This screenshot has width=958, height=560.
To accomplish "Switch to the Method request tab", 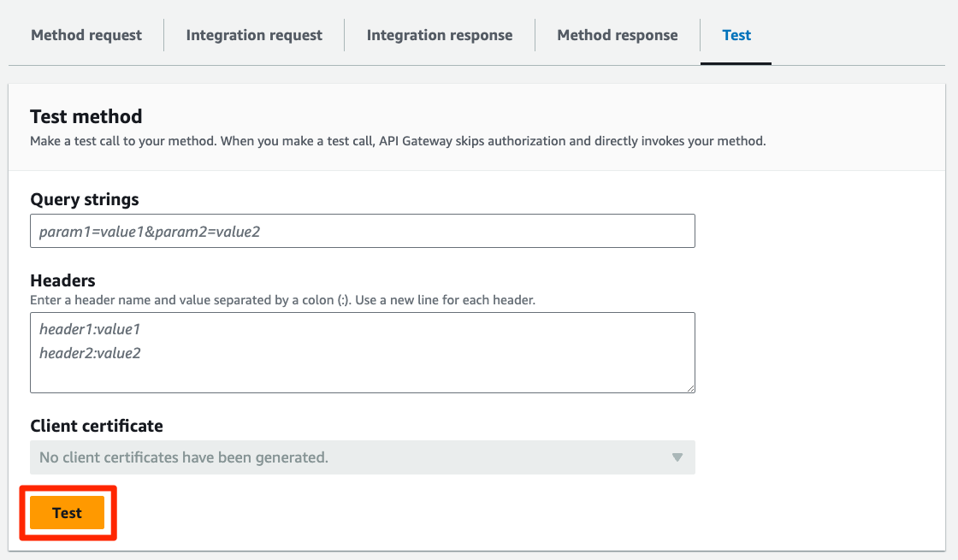I will [x=86, y=35].
